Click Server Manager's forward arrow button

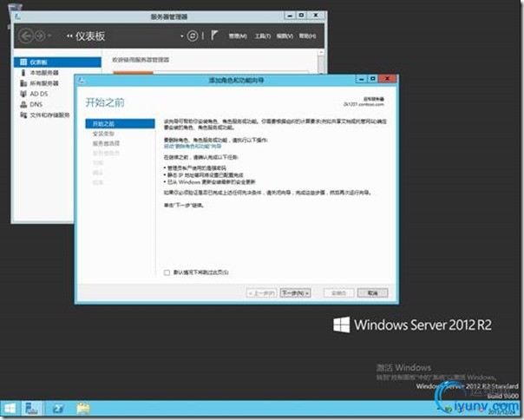40,36
